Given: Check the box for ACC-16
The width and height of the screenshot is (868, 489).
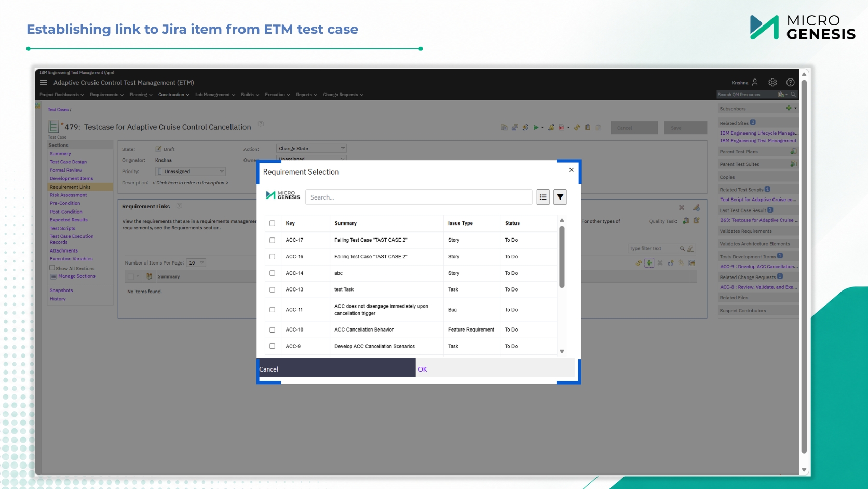Looking at the screenshot, I should tap(272, 257).
